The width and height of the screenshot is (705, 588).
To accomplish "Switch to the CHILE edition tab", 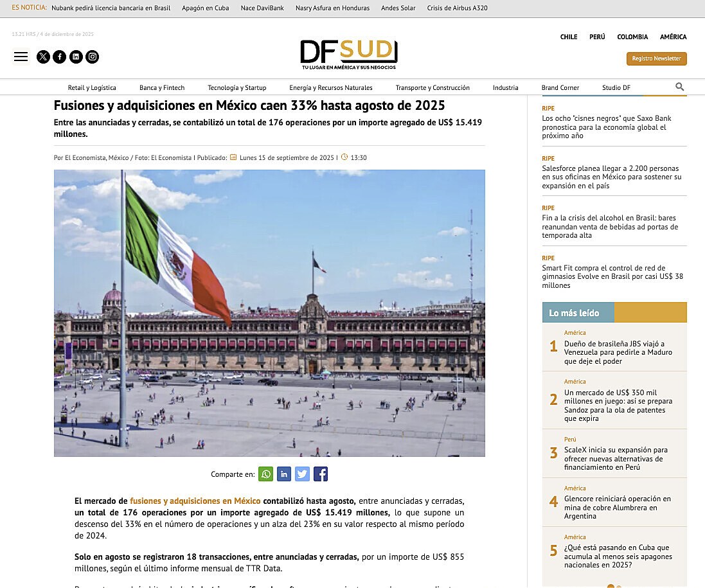I will [x=568, y=37].
